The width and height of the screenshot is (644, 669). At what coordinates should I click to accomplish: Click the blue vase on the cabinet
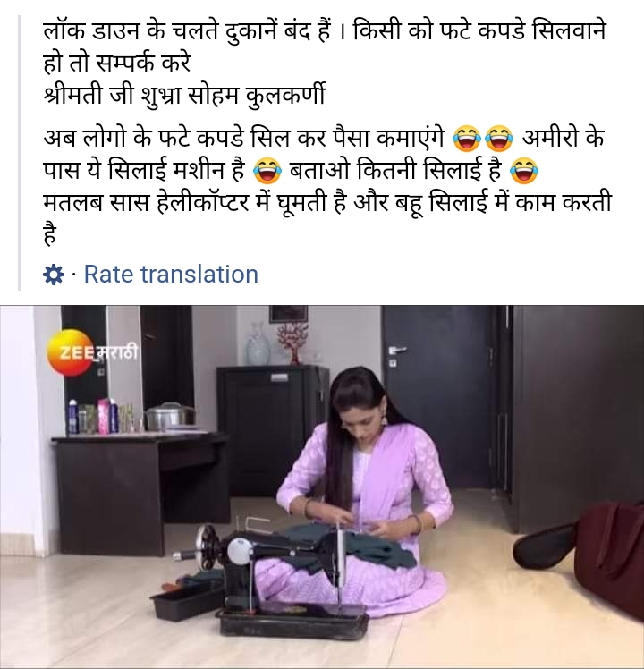pos(258,344)
